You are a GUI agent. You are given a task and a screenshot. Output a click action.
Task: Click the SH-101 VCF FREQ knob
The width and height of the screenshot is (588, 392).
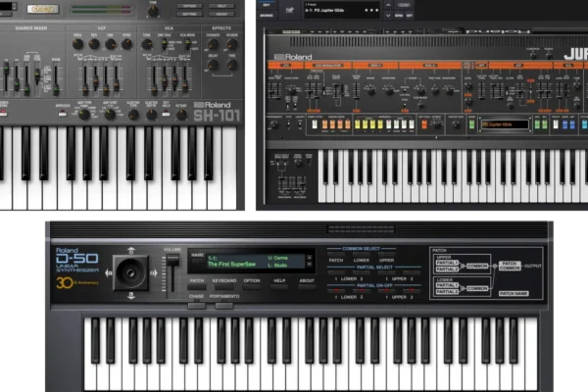(x=77, y=44)
